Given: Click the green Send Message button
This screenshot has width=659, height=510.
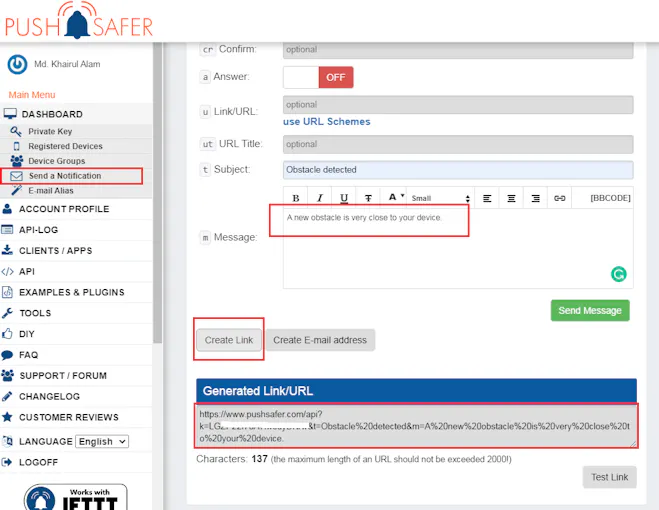Looking at the screenshot, I should click(590, 310).
